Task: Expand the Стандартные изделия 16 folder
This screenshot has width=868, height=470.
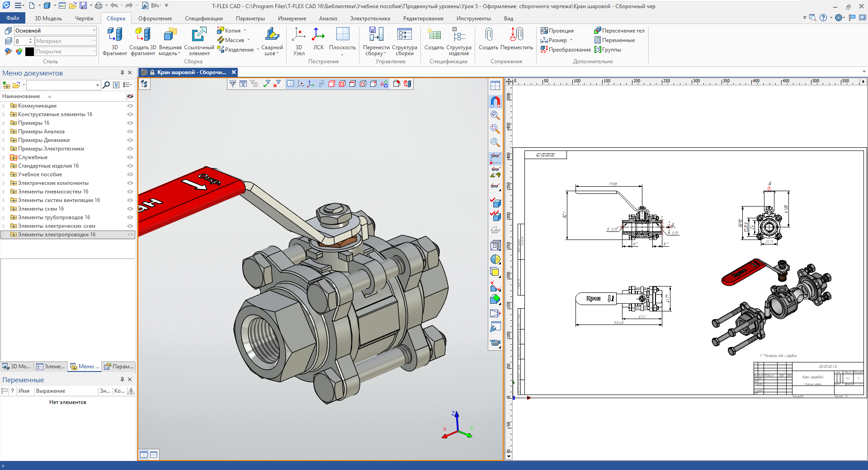Action: pyautogui.click(x=4, y=166)
